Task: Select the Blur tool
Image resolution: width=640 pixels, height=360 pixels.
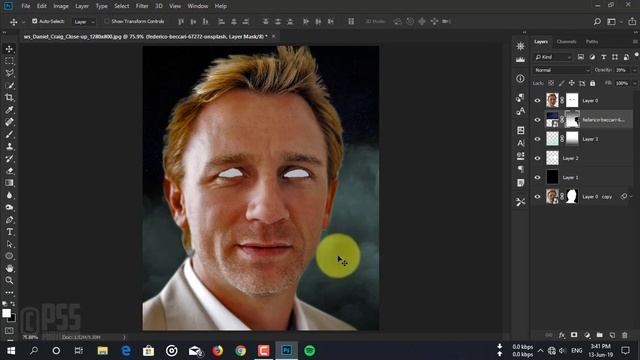Action: (9, 195)
